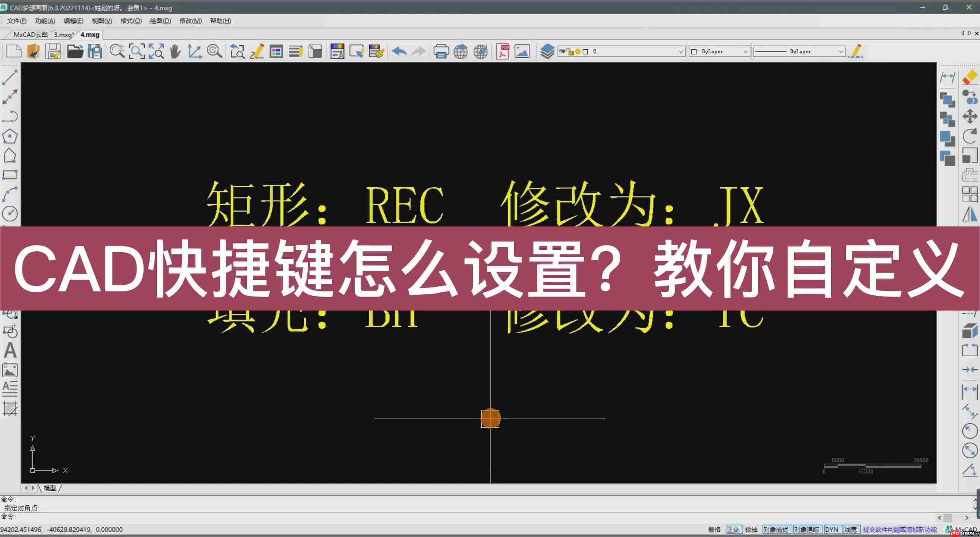This screenshot has width=980, height=537.
Task: Open the ByLayer color dropdown
Action: pos(719,51)
